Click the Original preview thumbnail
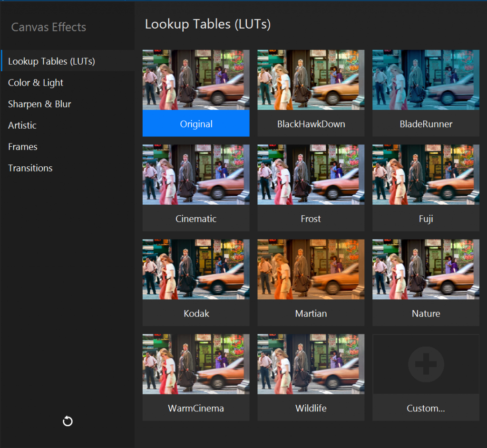Image resolution: width=487 pixels, height=448 pixels. 196,80
